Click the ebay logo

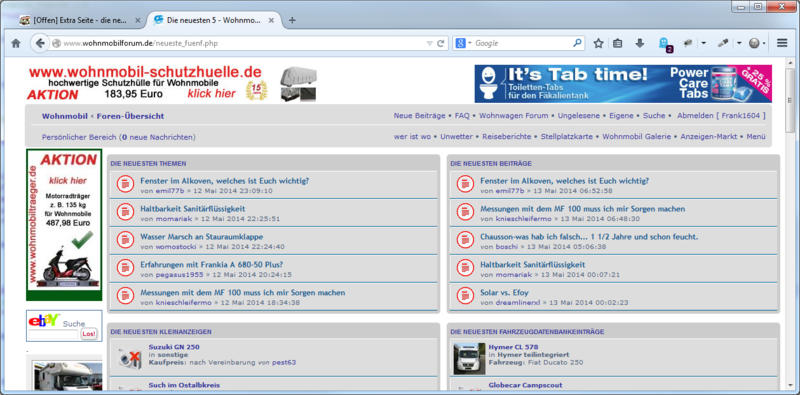tap(44, 320)
